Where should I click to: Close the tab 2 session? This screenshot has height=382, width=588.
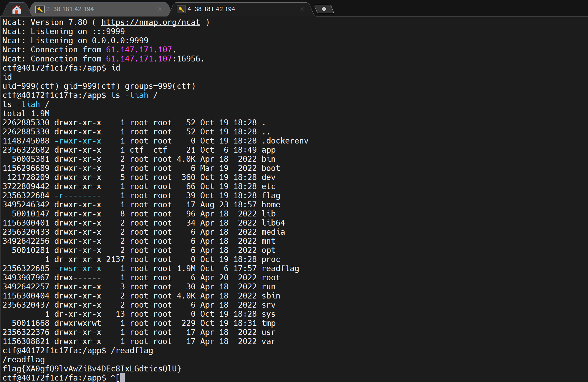(160, 9)
